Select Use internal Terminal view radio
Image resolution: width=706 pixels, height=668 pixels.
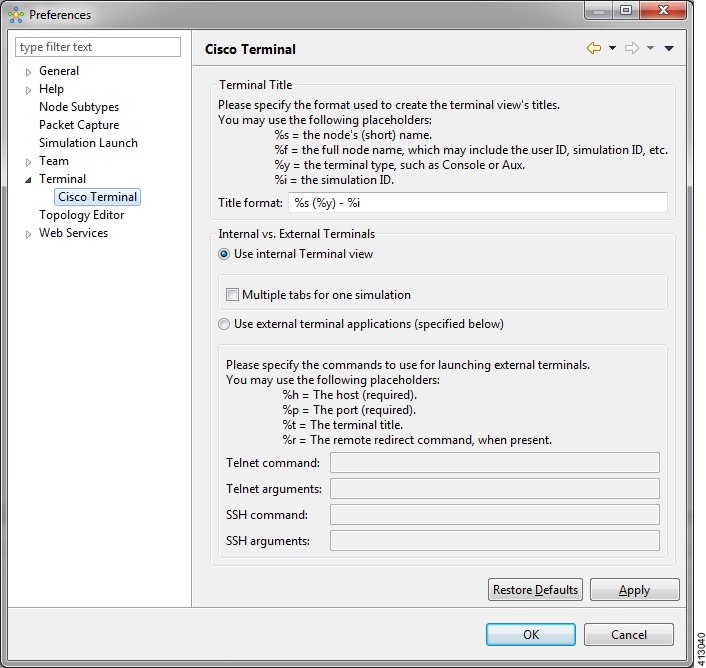click(224, 254)
